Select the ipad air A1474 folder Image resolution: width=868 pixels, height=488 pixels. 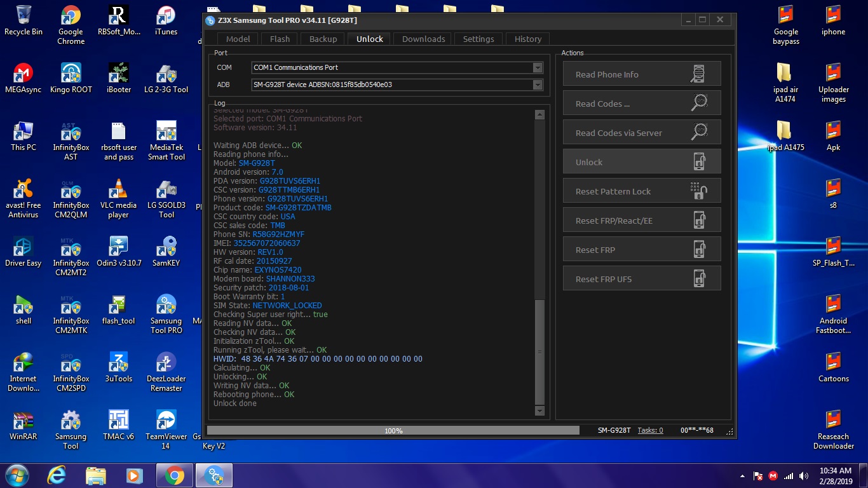(x=785, y=83)
